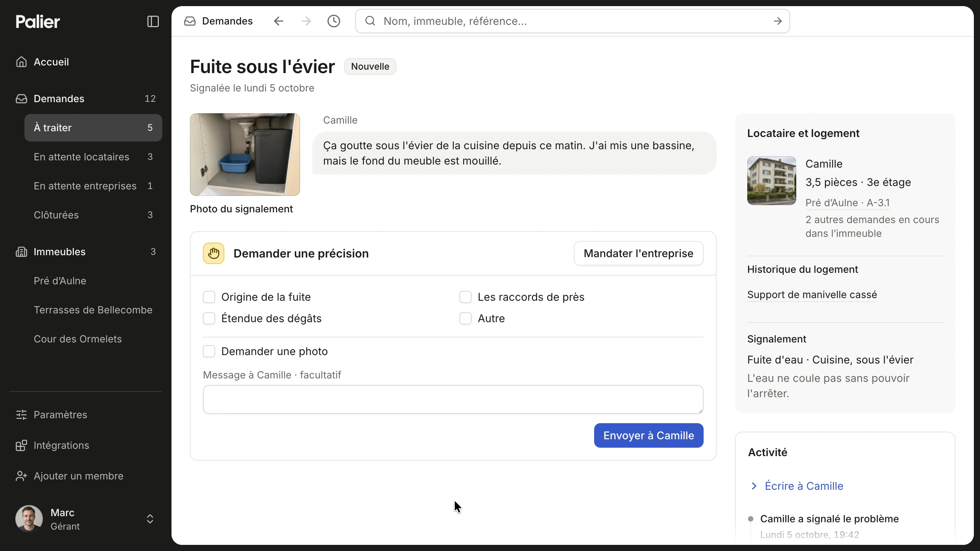Click the Nouvelle status badge

pyautogui.click(x=370, y=67)
